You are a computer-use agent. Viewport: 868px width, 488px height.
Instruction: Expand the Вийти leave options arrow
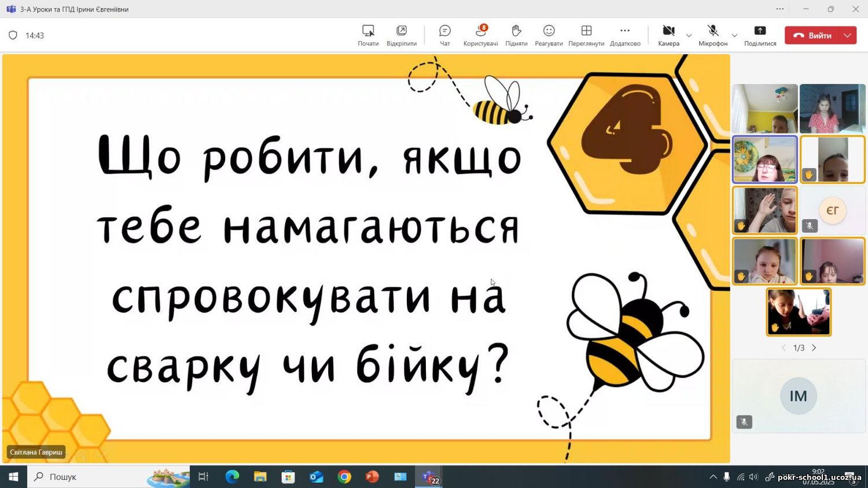pyautogui.click(x=848, y=35)
